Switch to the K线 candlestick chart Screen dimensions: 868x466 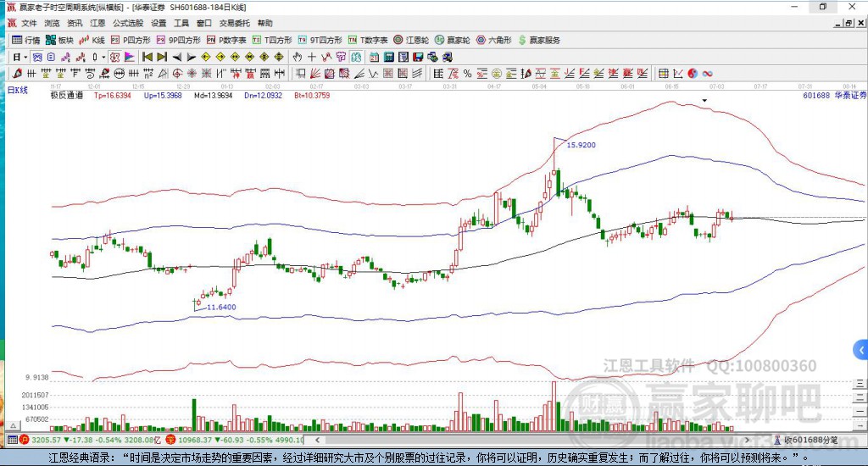pyautogui.click(x=92, y=40)
